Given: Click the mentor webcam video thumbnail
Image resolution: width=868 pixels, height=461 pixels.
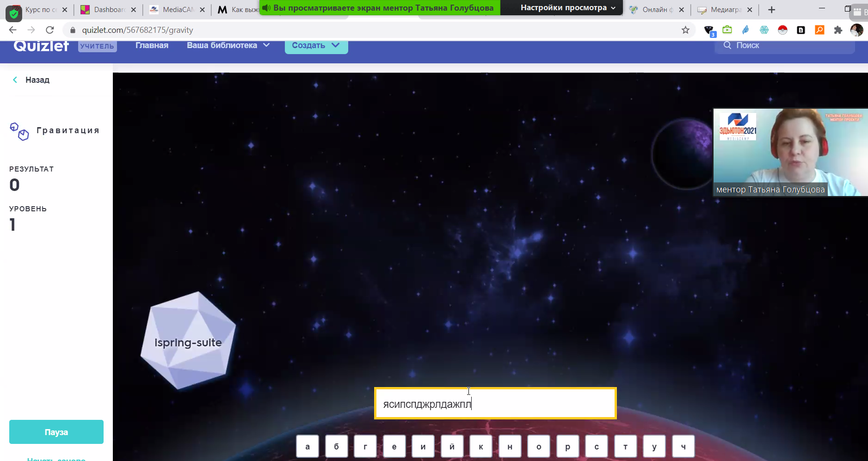Looking at the screenshot, I should coord(790,152).
